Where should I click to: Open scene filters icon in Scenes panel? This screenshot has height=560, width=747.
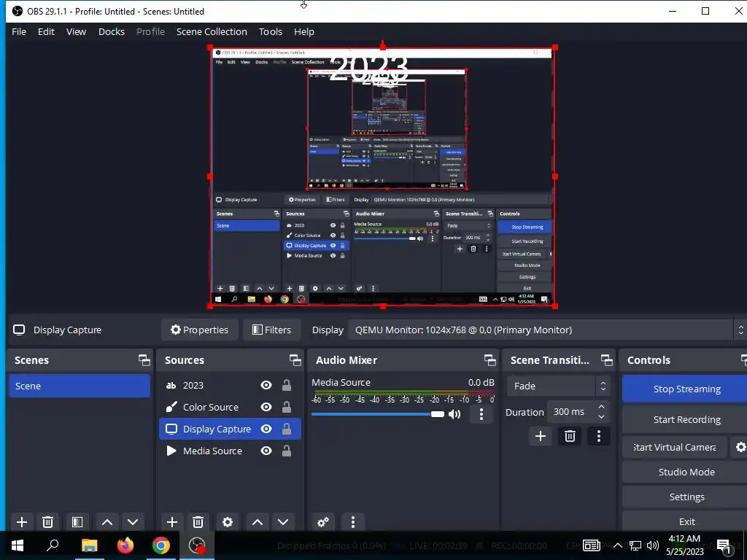tap(77, 522)
